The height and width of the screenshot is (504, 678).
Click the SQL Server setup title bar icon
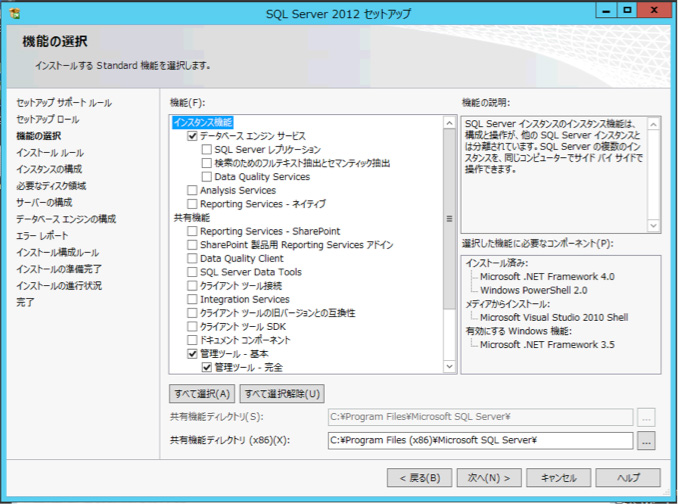(15, 13)
